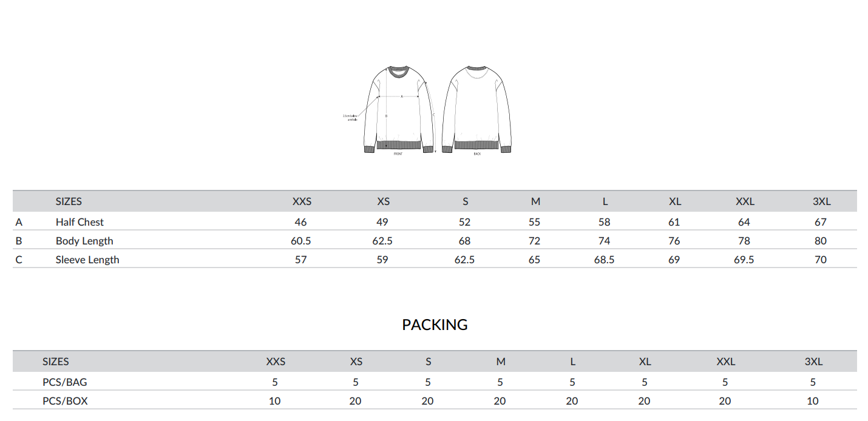The width and height of the screenshot is (868, 421).
Task: Click the XXS column header in measurements table
Action: tap(302, 201)
